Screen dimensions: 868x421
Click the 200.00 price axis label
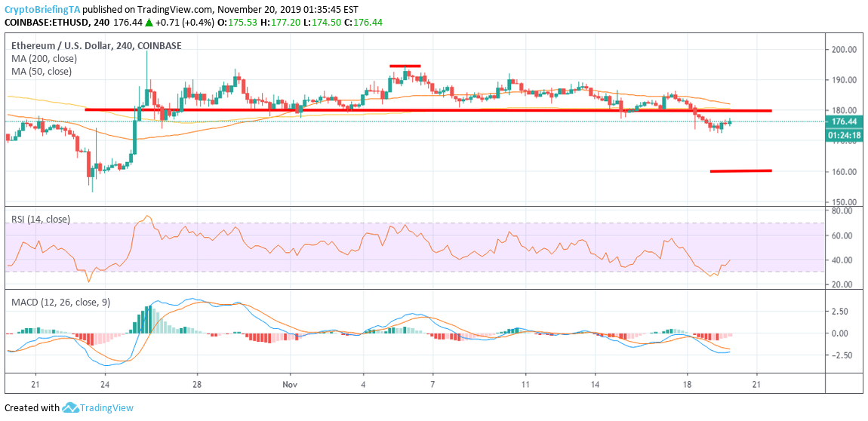845,50
